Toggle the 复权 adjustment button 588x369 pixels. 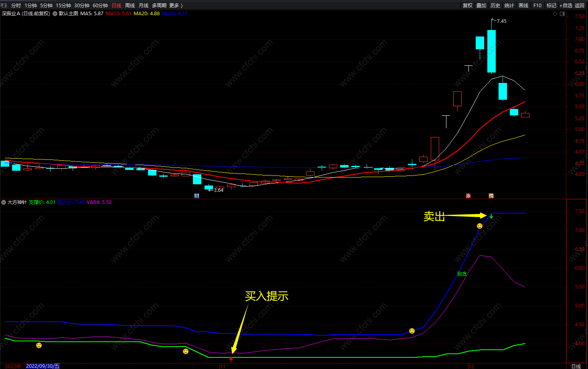point(468,5)
